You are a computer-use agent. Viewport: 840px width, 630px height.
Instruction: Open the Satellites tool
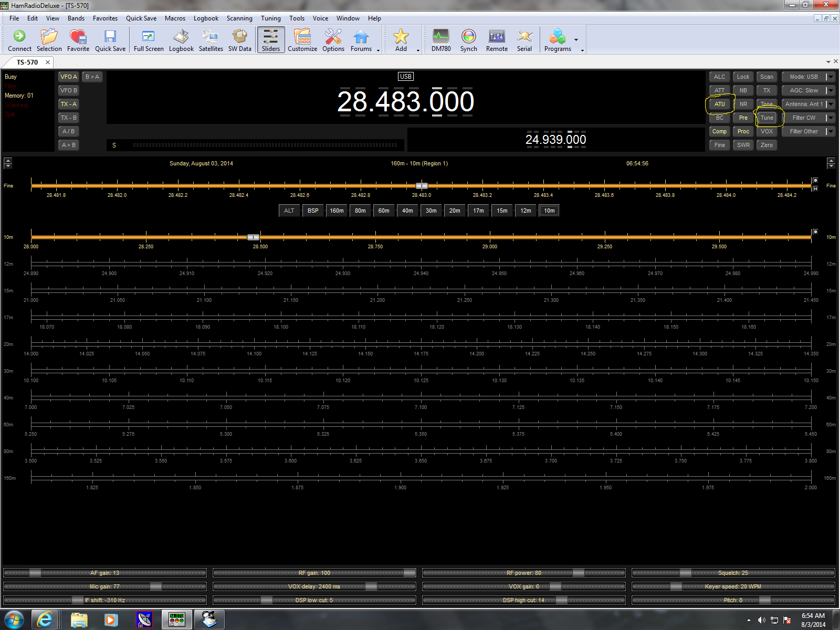point(211,40)
